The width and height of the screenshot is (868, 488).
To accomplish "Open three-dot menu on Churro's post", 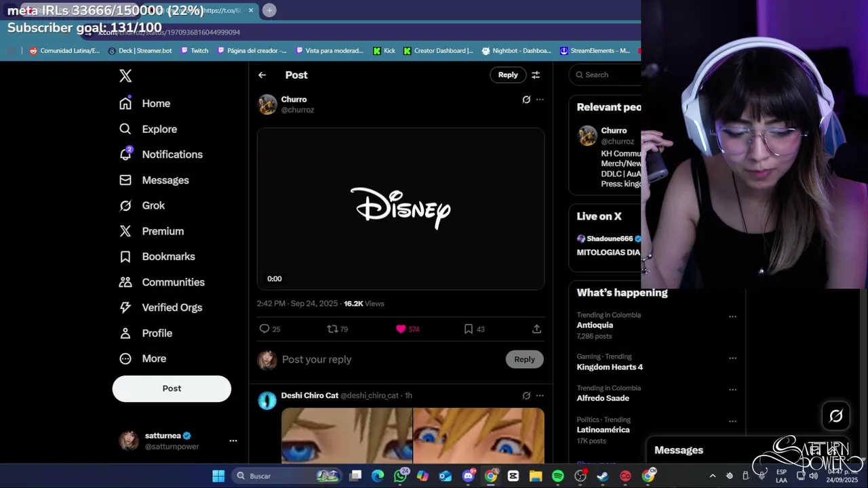I will 540,100.
